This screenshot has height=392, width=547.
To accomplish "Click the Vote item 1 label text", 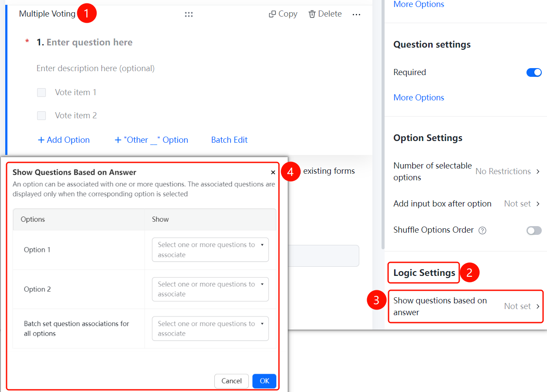I will (x=76, y=93).
